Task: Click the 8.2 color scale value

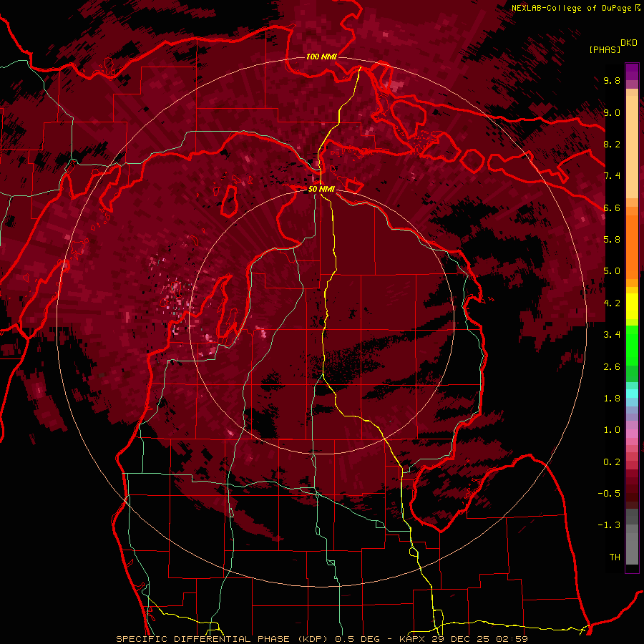Action: pyautogui.click(x=612, y=145)
